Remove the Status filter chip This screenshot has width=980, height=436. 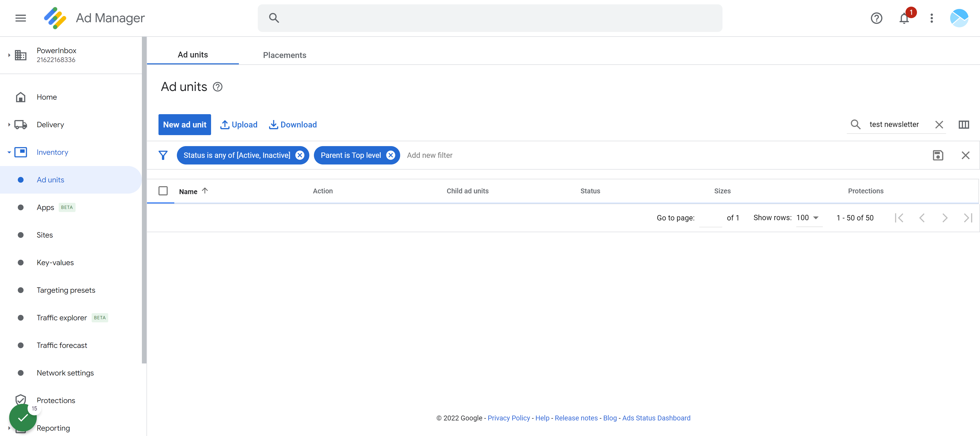click(300, 155)
